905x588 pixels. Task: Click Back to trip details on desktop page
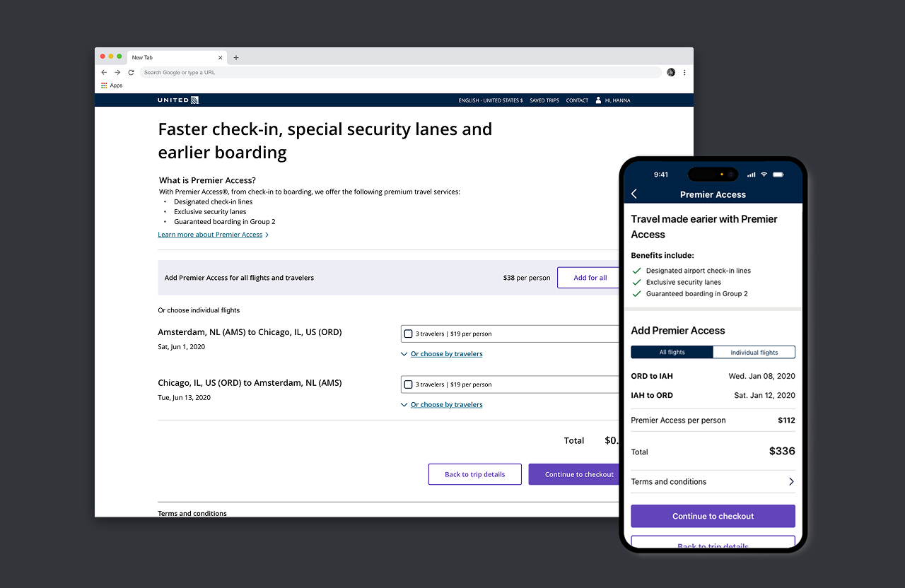pyautogui.click(x=475, y=474)
